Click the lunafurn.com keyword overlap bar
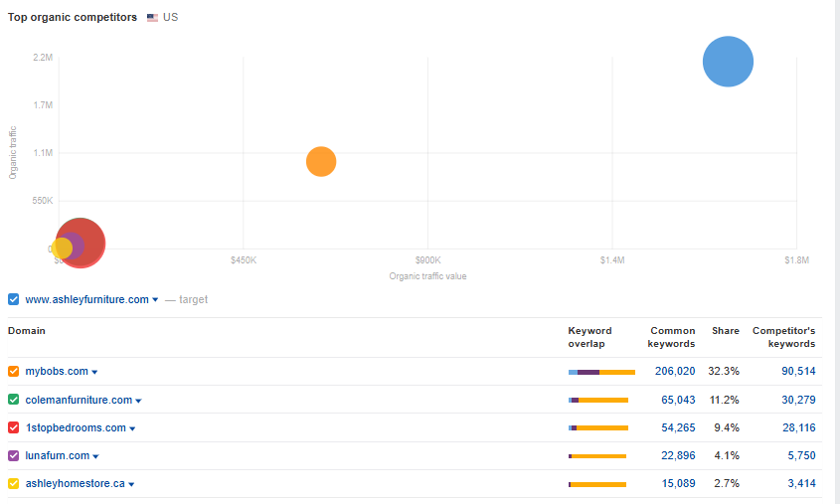Viewport: 840px width, 504px height. click(x=597, y=456)
